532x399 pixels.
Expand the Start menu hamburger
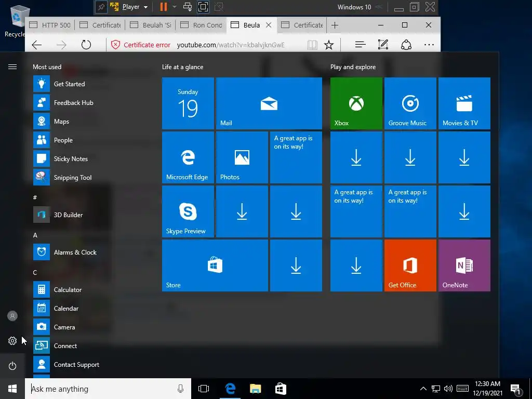coord(12,67)
